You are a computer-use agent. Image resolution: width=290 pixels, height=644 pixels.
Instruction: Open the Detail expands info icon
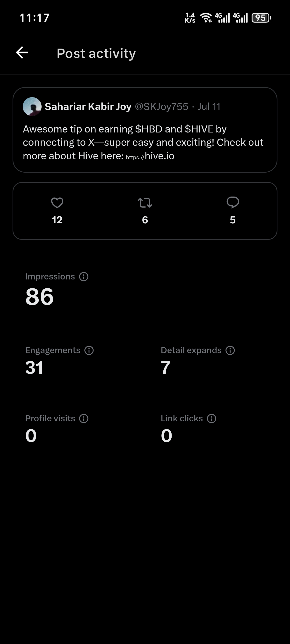pos(230,351)
